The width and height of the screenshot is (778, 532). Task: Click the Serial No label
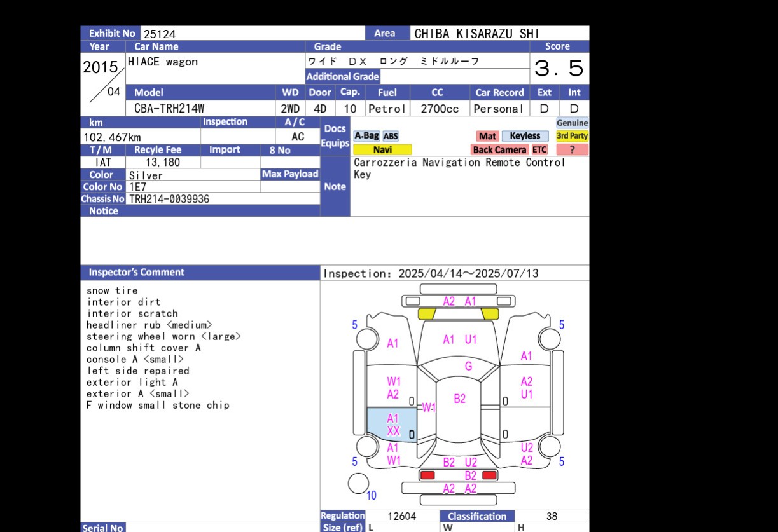click(x=102, y=528)
